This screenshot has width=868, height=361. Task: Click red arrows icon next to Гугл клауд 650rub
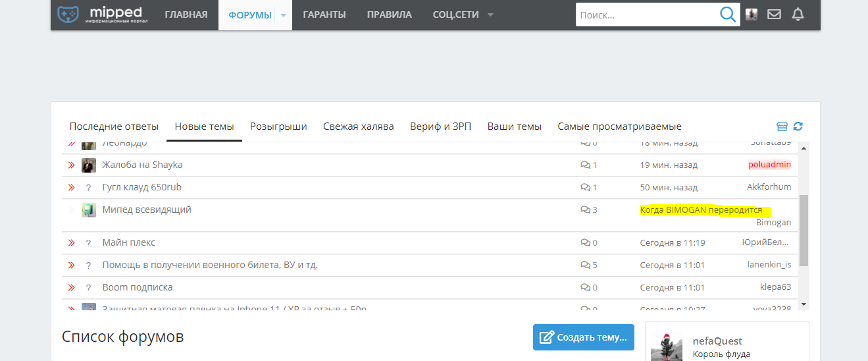(x=72, y=187)
